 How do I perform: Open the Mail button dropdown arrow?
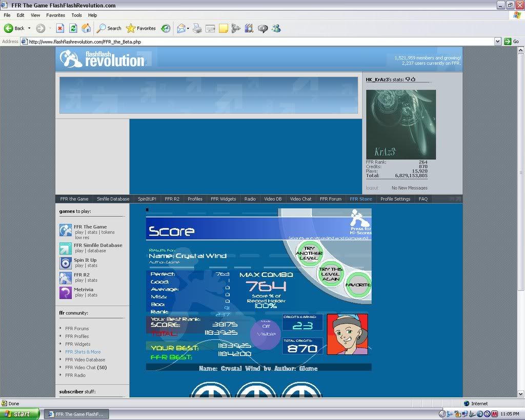tap(188, 28)
